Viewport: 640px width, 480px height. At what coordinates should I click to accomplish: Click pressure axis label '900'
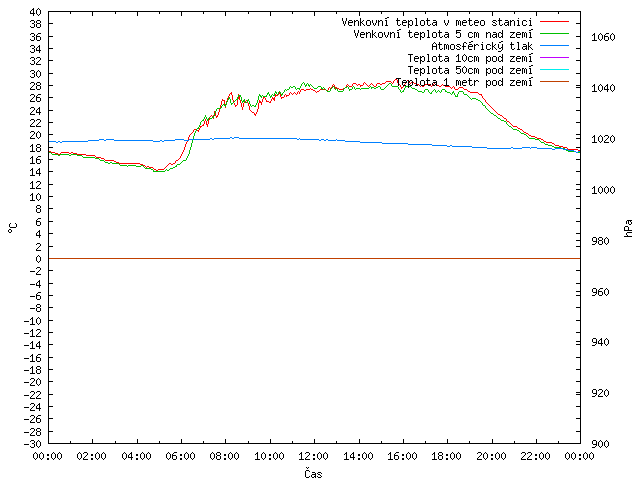click(x=600, y=444)
